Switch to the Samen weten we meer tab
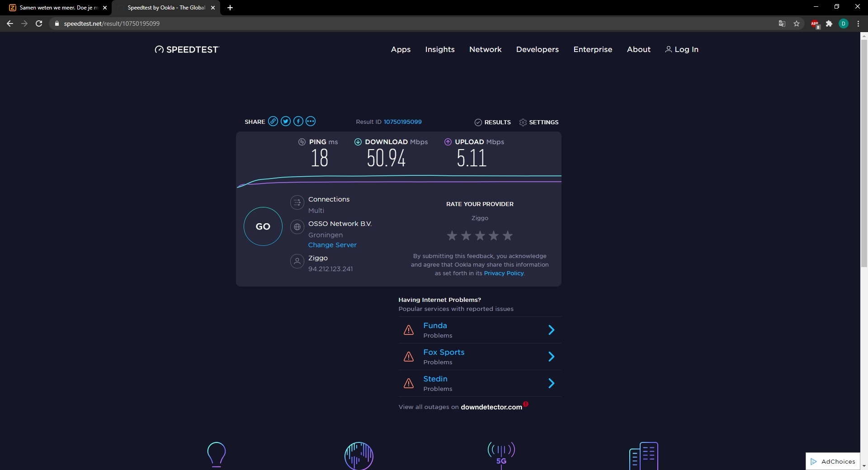This screenshot has width=868, height=470. (57, 8)
